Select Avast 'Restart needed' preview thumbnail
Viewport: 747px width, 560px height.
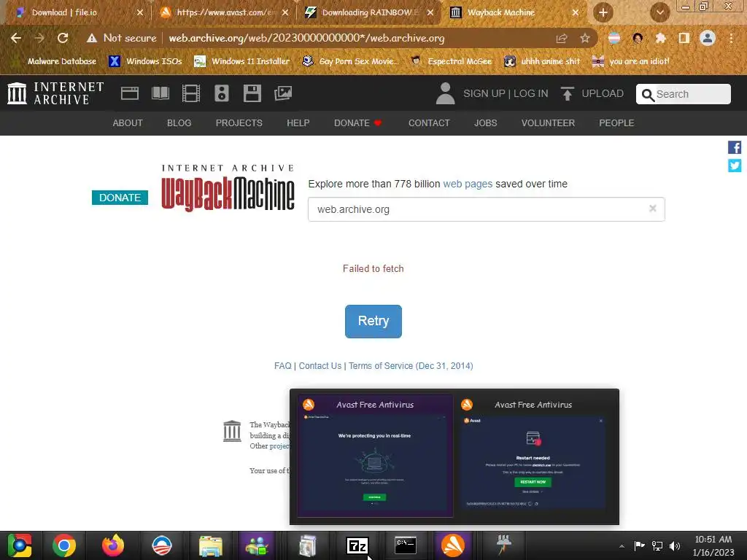point(533,455)
